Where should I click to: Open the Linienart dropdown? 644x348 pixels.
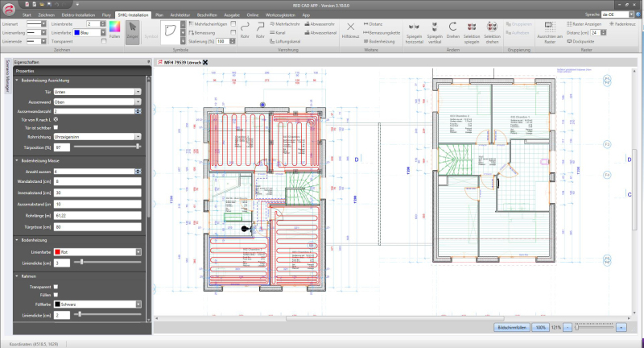click(43, 24)
